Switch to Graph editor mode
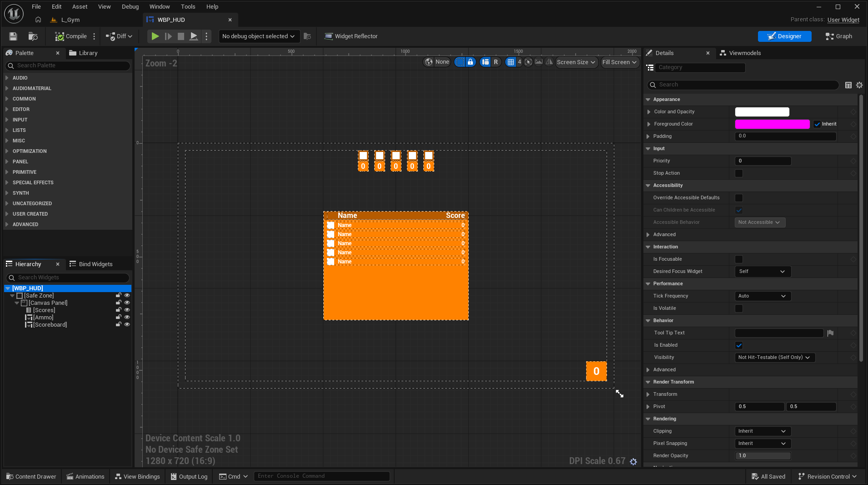The image size is (868, 485). point(839,36)
